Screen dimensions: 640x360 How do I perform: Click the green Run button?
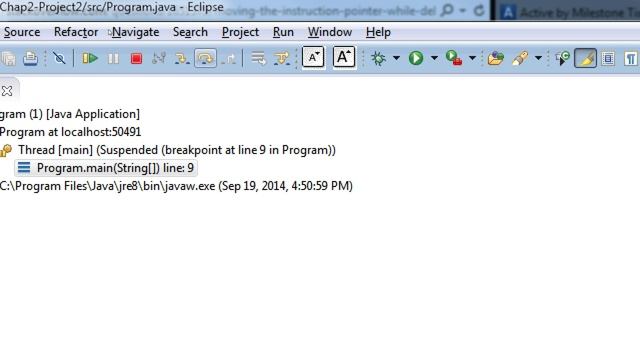tap(416, 58)
